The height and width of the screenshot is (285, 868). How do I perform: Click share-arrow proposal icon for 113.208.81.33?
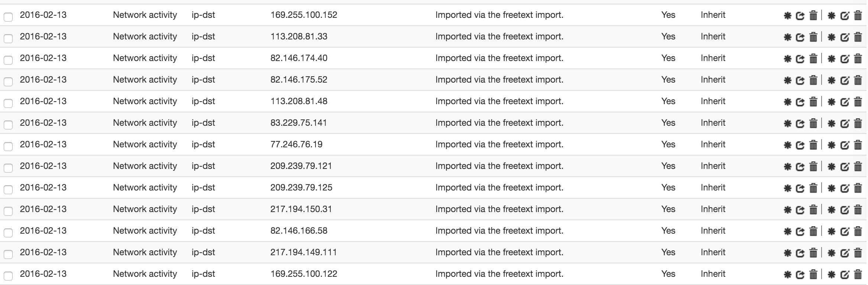coord(800,37)
